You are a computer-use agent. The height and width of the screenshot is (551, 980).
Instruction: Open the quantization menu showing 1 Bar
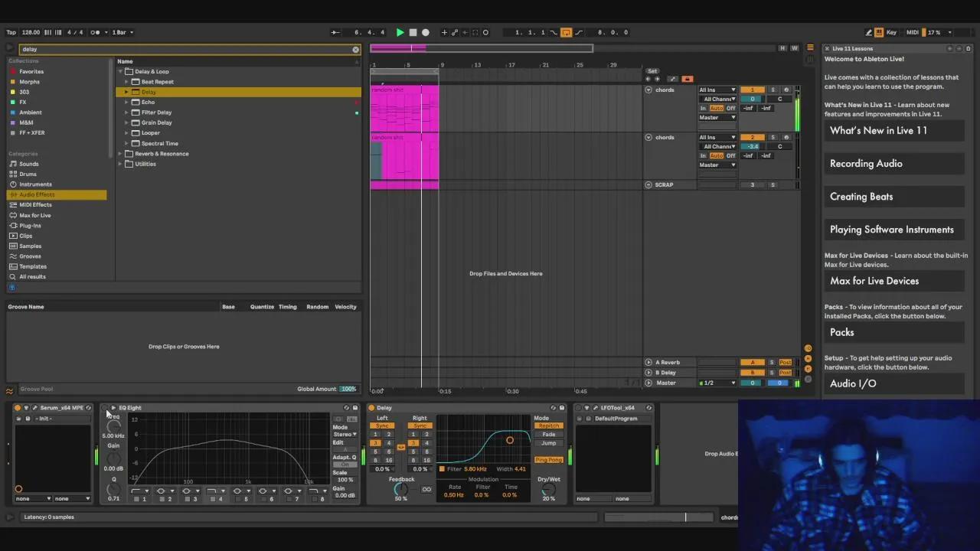122,32
